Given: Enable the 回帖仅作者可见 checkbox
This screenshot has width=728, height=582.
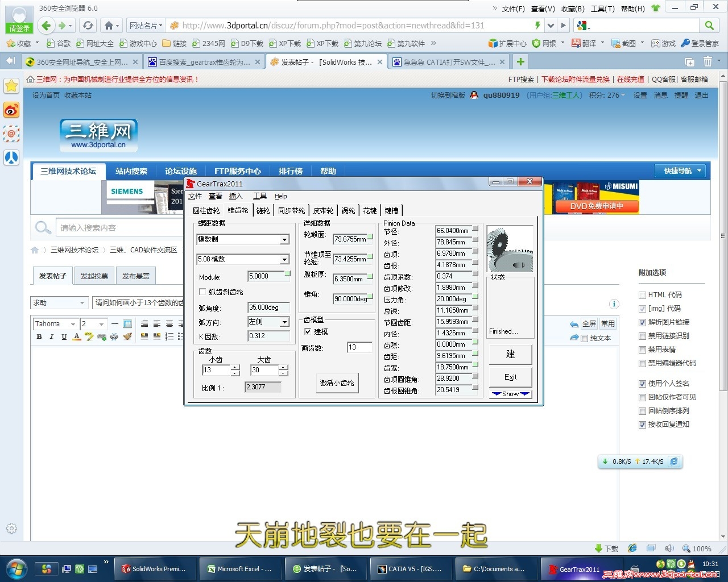Looking at the screenshot, I should pos(642,397).
